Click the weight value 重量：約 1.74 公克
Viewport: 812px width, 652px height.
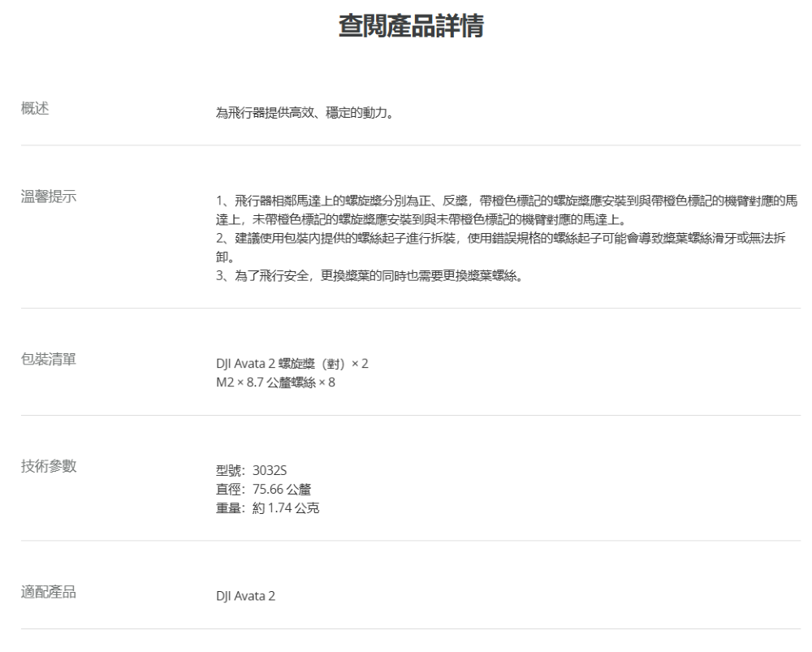click(x=267, y=508)
